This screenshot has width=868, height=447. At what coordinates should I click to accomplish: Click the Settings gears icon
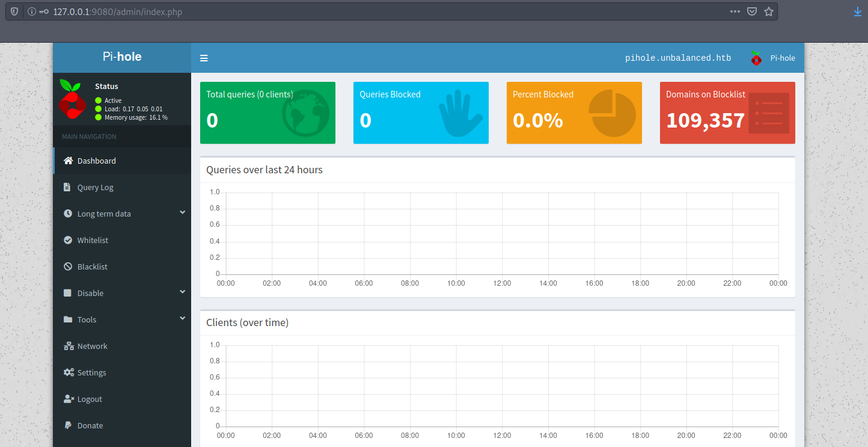68,372
